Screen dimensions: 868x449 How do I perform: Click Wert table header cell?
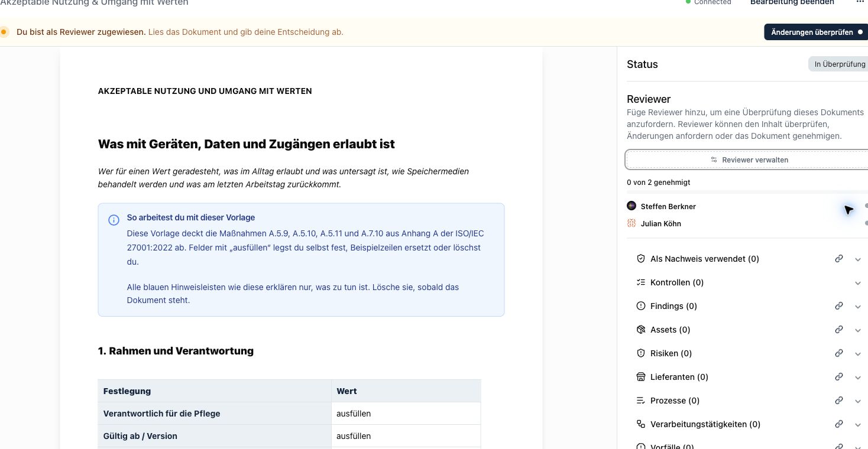pos(406,391)
